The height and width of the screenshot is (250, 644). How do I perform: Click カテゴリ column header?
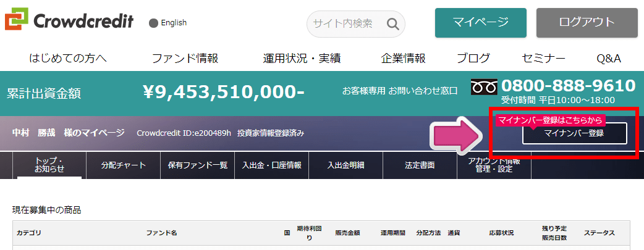coord(29,233)
